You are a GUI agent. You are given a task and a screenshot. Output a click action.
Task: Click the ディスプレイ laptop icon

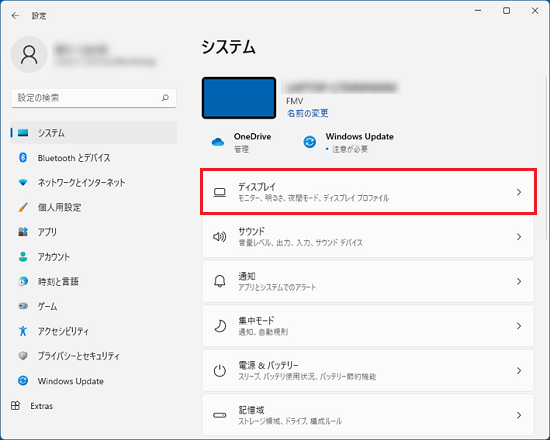click(x=220, y=192)
